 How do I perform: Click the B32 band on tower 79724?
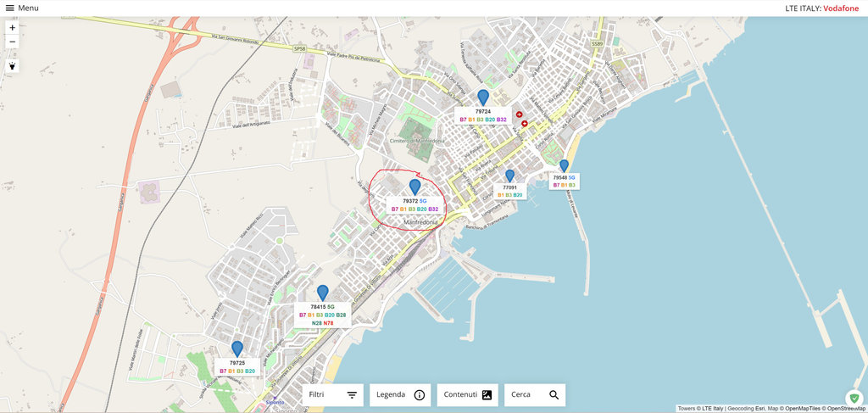point(502,120)
